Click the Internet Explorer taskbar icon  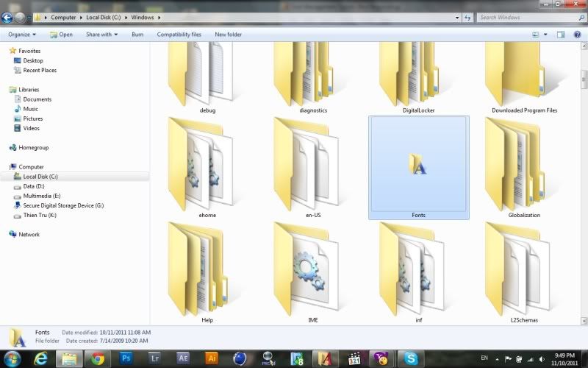click(x=40, y=358)
